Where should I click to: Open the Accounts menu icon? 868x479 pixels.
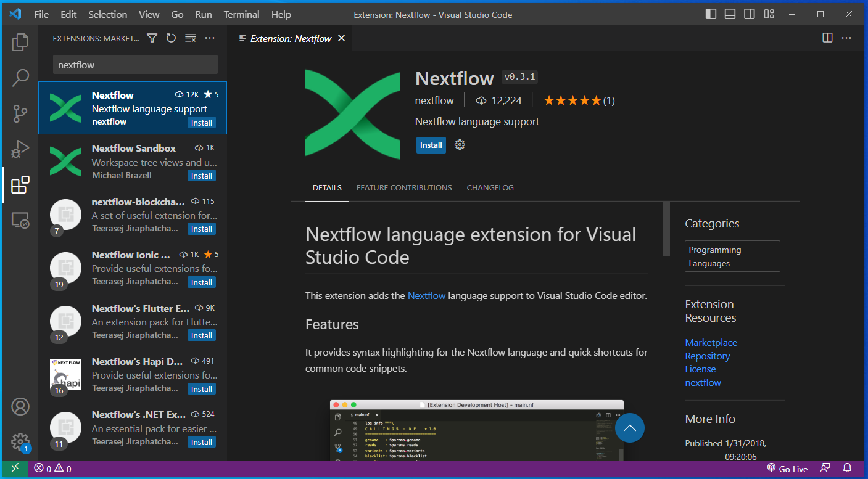tap(20, 407)
